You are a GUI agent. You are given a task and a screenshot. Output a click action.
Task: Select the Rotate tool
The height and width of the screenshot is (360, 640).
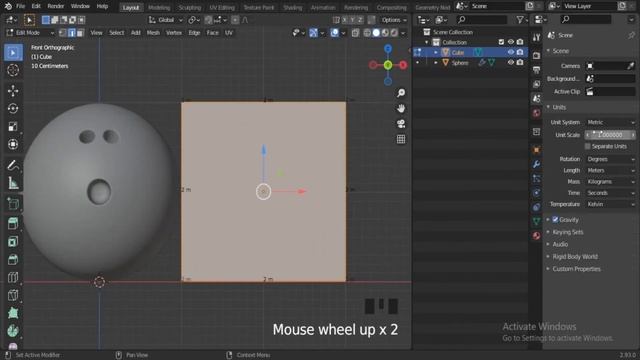click(x=13, y=109)
